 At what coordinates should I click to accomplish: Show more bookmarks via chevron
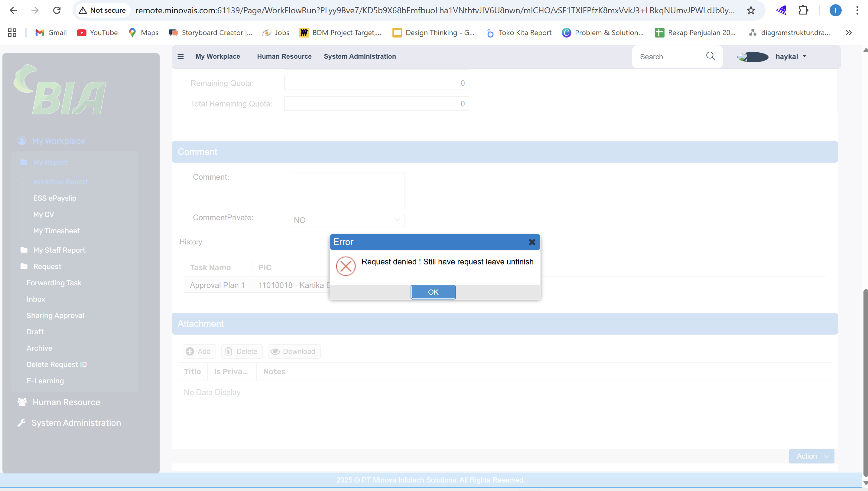click(848, 33)
